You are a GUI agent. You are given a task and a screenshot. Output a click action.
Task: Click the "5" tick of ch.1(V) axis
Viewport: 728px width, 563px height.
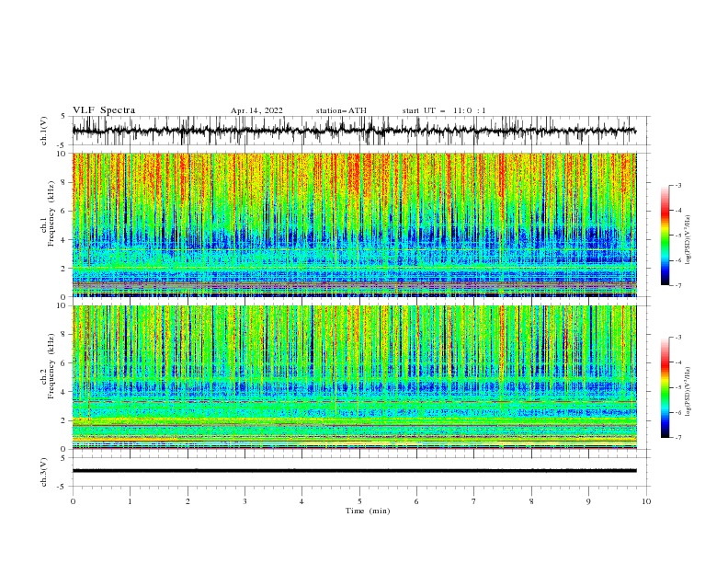pos(63,116)
